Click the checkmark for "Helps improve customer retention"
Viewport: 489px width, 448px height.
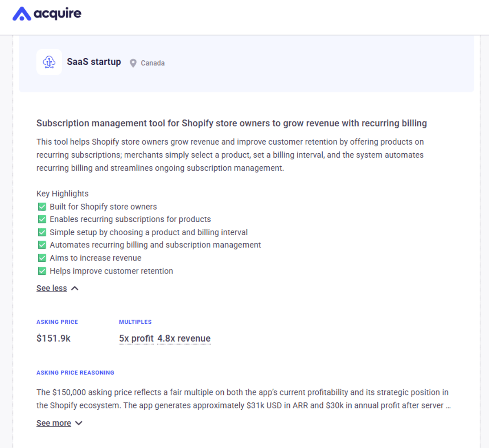(x=42, y=271)
